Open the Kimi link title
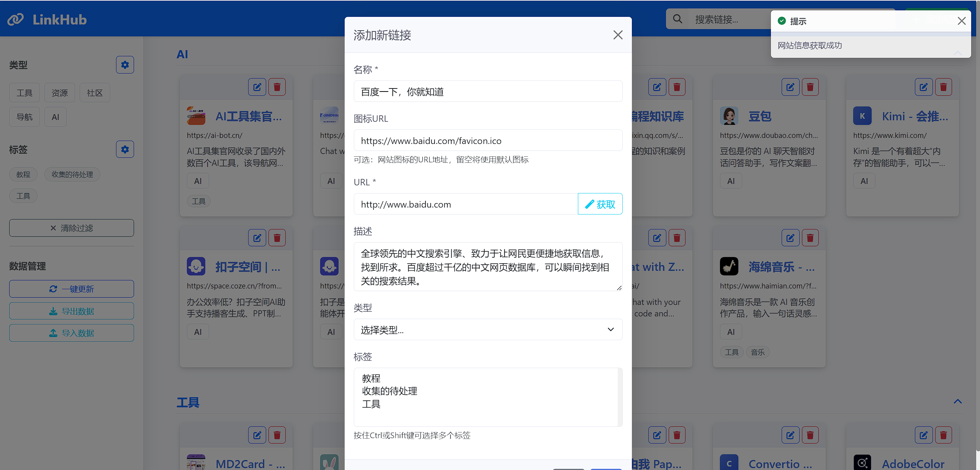 click(915, 116)
